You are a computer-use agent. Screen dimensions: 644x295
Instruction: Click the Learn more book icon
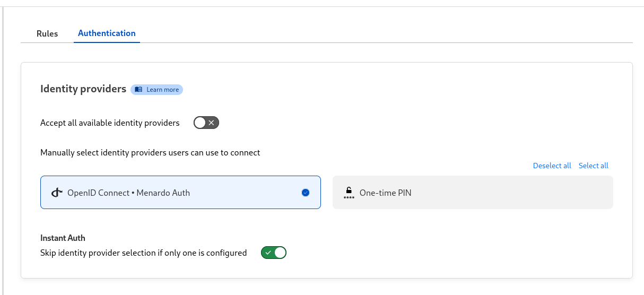(138, 90)
